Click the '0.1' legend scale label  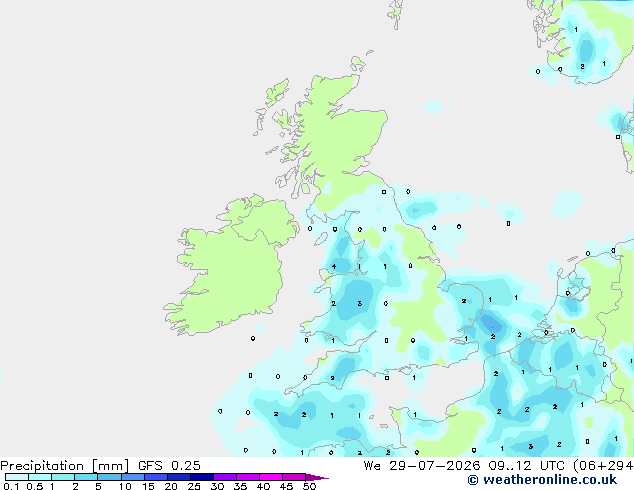point(11,486)
